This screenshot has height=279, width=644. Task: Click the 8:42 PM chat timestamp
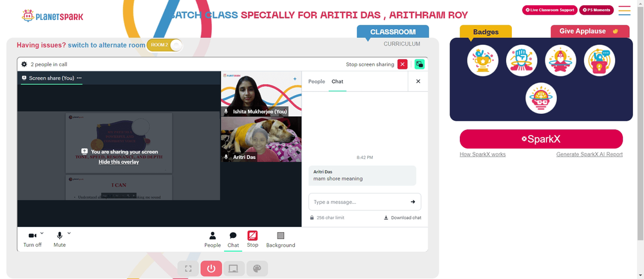(x=365, y=157)
